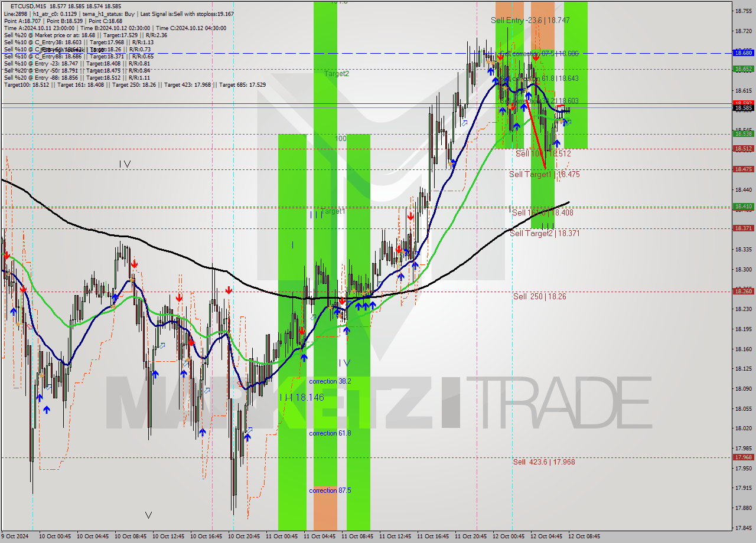Click the 'Time A:2024.10.11 23:00:00' info line
Screen dimensions: 756x543
pyautogui.click(x=115, y=28)
